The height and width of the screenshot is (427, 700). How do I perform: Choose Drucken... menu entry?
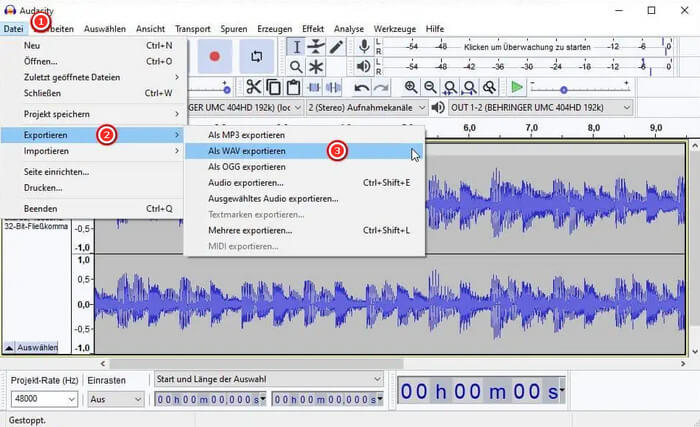pyautogui.click(x=92, y=188)
